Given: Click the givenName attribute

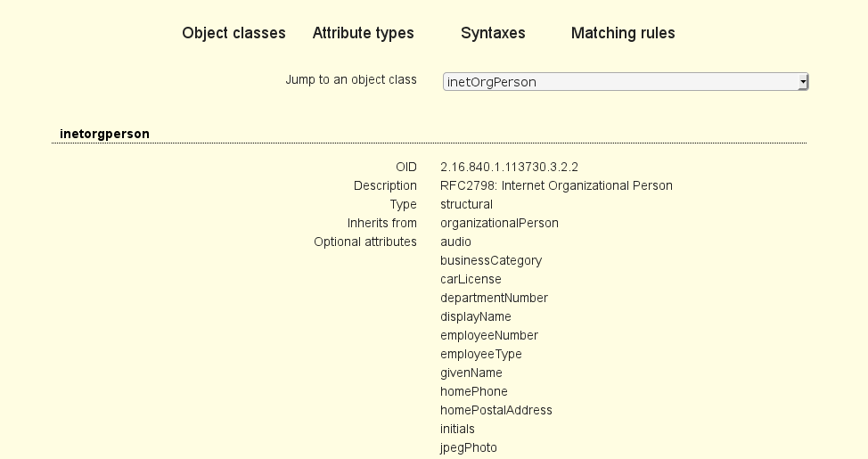Looking at the screenshot, I should 471,373.
